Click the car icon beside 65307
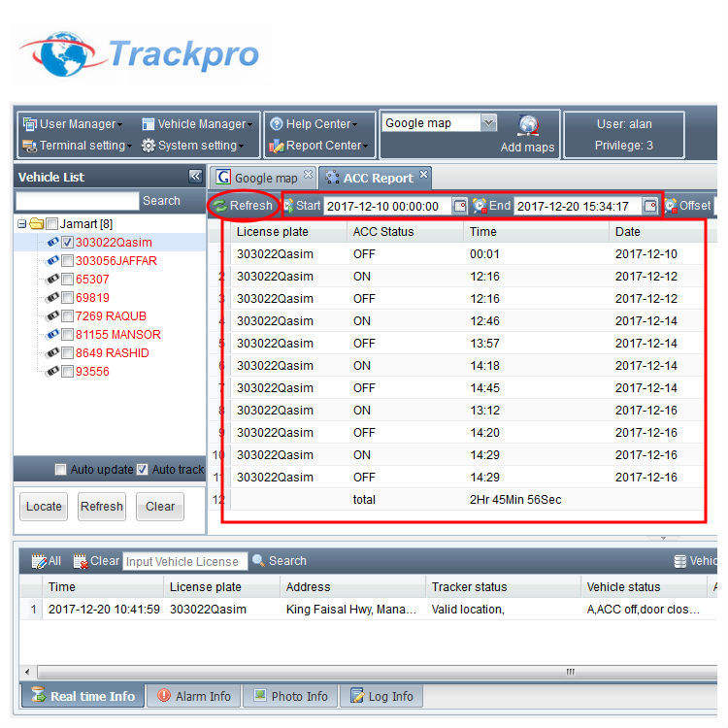Screen dimensions: 728x728 52,279
